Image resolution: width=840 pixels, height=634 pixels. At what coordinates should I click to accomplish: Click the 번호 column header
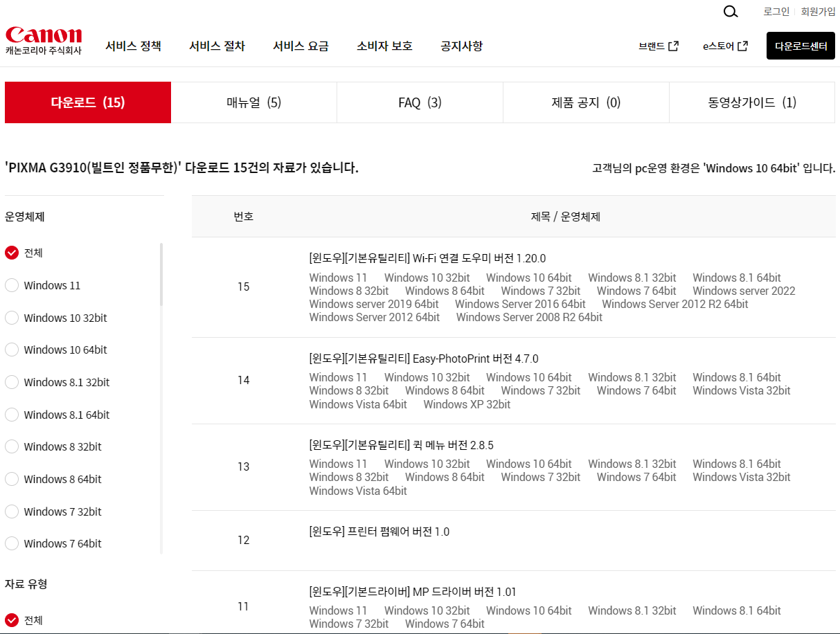[x=243, y=217]
